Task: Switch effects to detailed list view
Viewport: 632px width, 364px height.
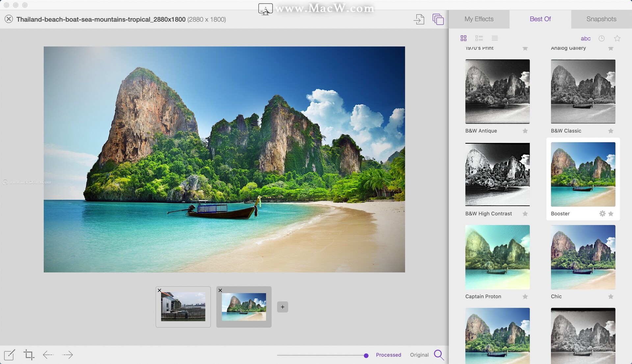Action: click(x=479, y=39)
